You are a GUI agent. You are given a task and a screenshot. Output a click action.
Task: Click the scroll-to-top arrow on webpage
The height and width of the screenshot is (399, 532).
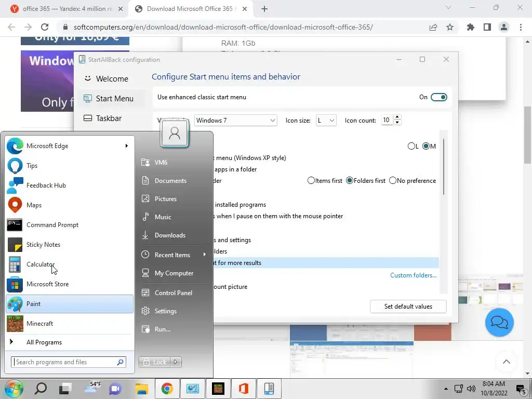(506, 362)
